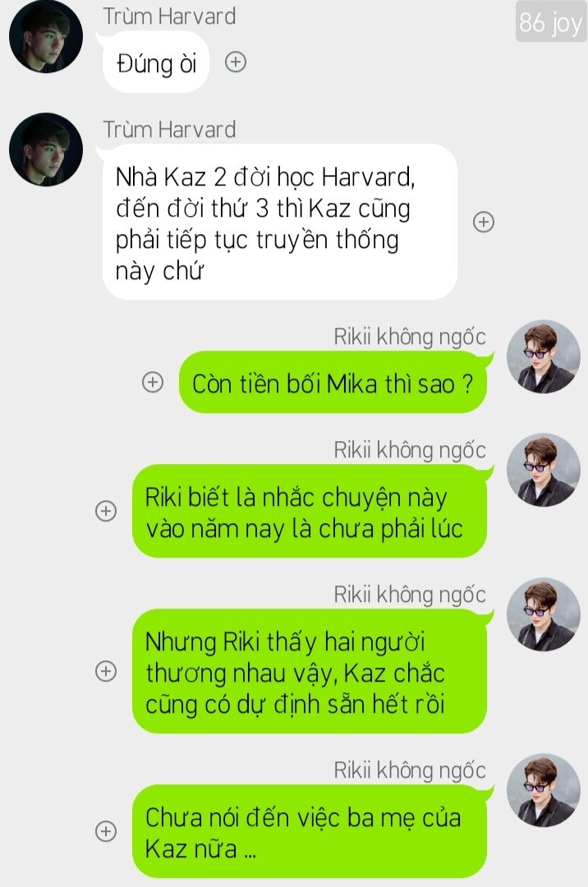
Task: Open Rikii avatar beside last message
Action: click(x=544, y=790)
